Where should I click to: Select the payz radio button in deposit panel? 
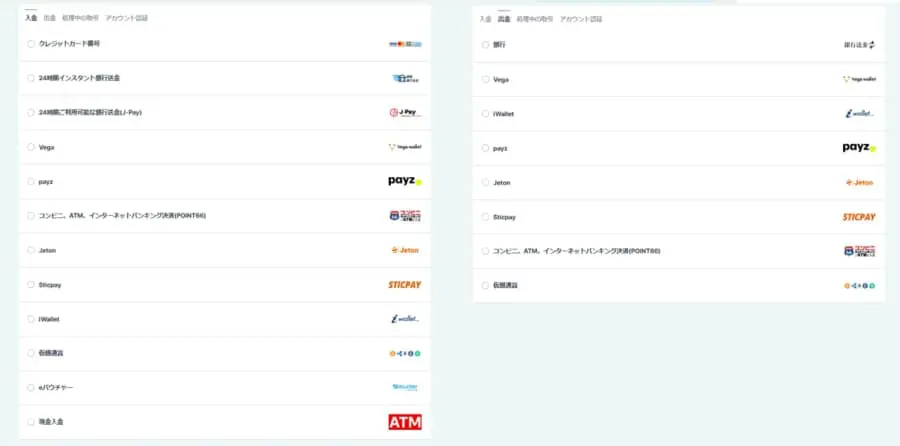[x=31, y=181]
